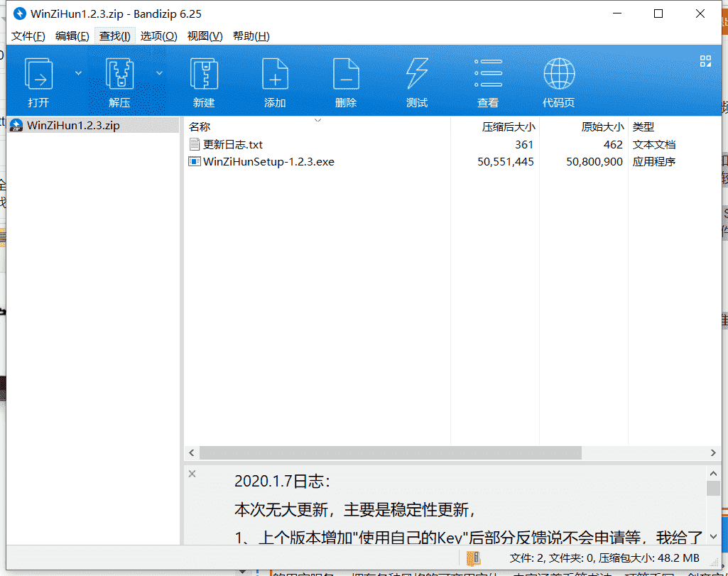Sort by the 类型 column header
Viewport: 728px width, 576px height.
(674, 126)
